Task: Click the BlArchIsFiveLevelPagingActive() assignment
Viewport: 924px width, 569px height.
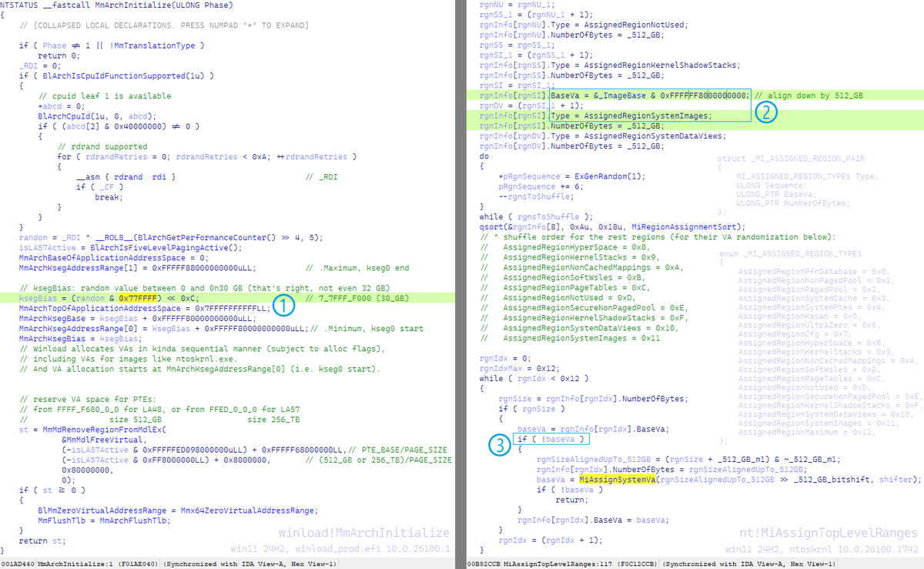Action: [x=130, y=246]
